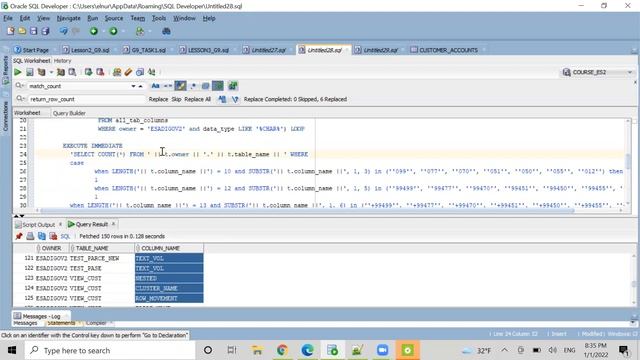This screenshot has width=640, height=360.
Task: Run the statement with green play icon
Action: click(18, 72)
